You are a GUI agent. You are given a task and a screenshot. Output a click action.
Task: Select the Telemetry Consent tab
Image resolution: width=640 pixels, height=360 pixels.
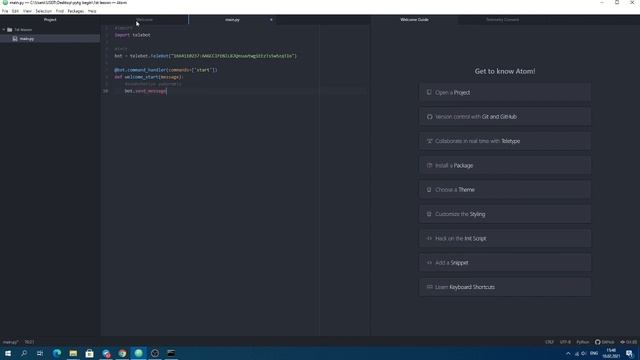tap(502, 20)
